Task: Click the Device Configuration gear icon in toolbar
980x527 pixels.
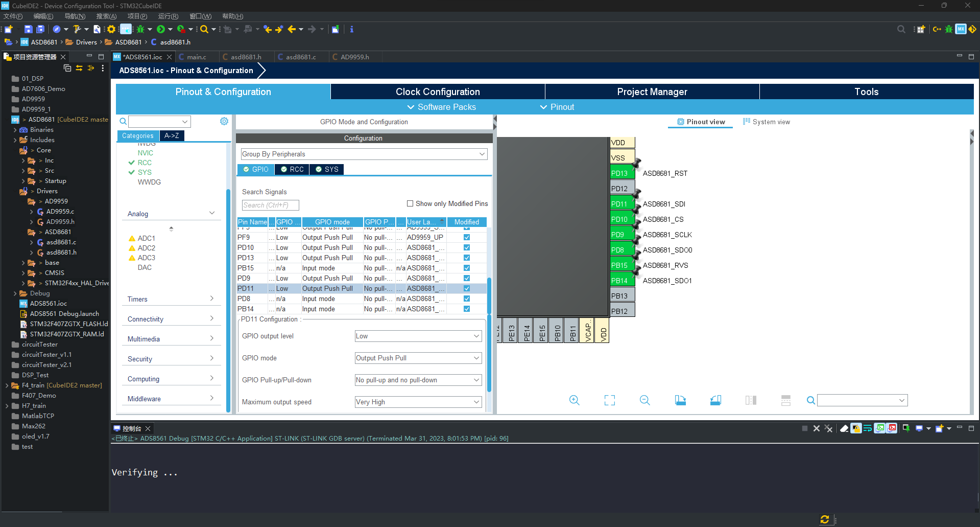Action: 111,29
